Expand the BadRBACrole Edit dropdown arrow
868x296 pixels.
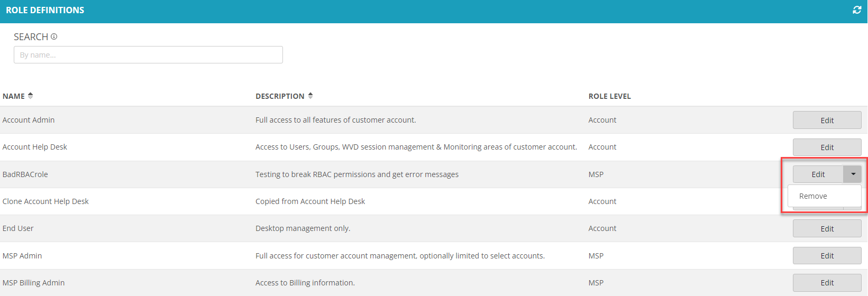pyautogui.click(x=853, y=174)
